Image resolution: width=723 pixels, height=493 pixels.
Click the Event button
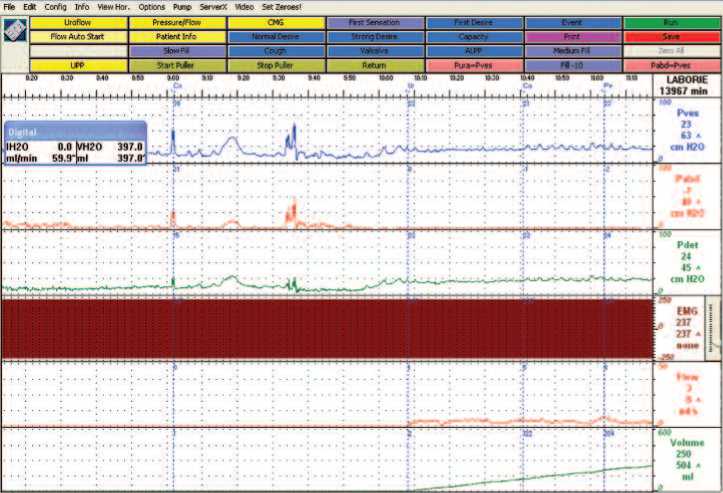pos(573,23)
